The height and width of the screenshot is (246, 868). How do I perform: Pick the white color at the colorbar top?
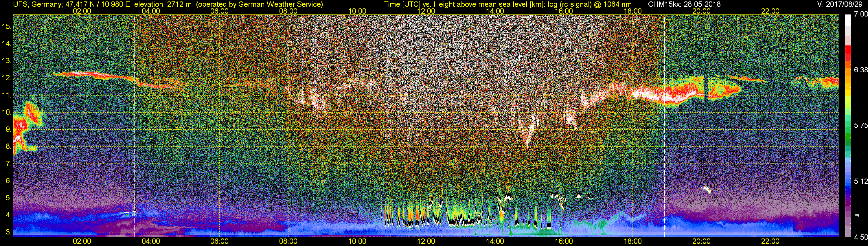848,20
